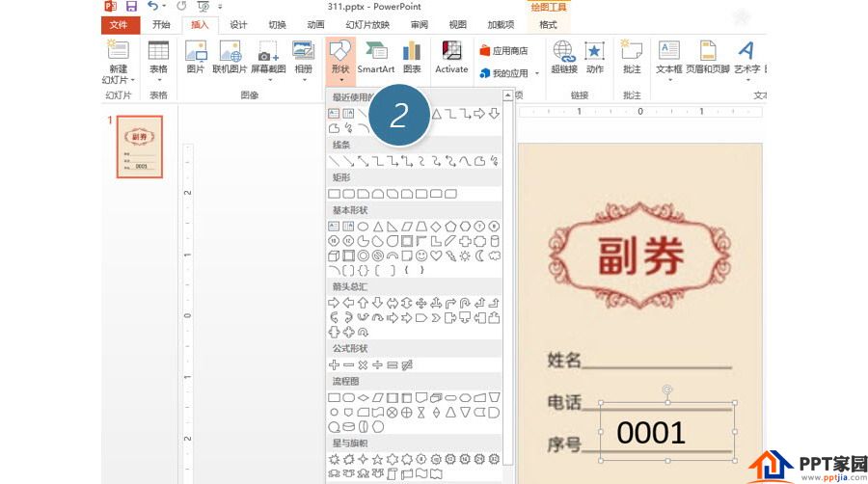The width and height of the screenshot is (868, 484).
Task: Pick the Oval in 基本形状
Action: (364, 227)
